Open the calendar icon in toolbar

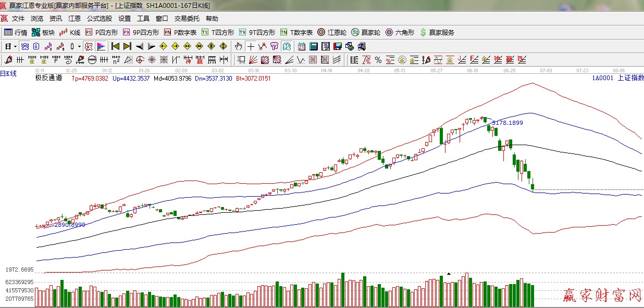pyautogui.click(x=302, y=46)
